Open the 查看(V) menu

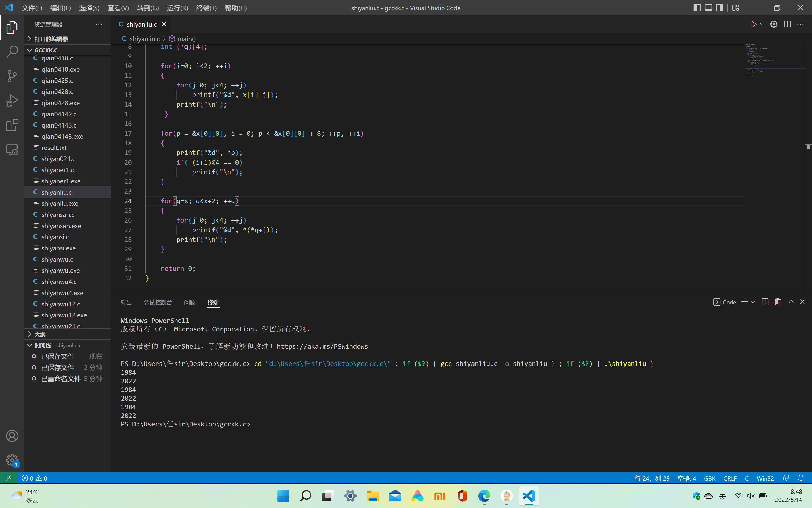tap(118, 8)
